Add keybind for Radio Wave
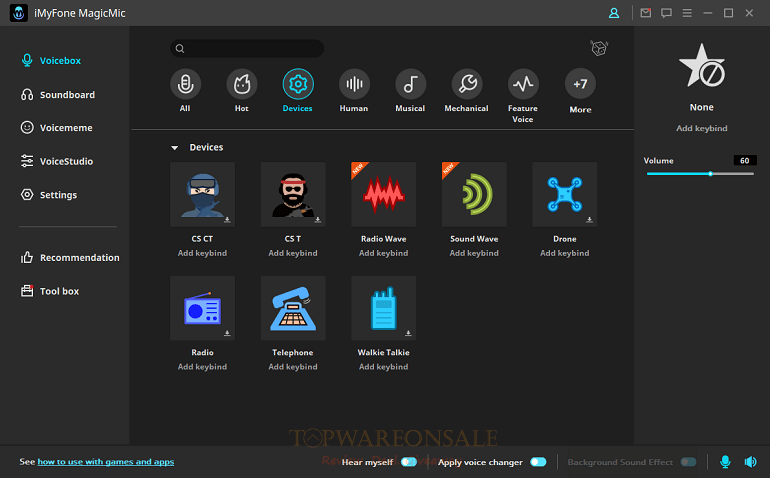The image size is (770, 478). pyautogui.click(x=384, y=253)
